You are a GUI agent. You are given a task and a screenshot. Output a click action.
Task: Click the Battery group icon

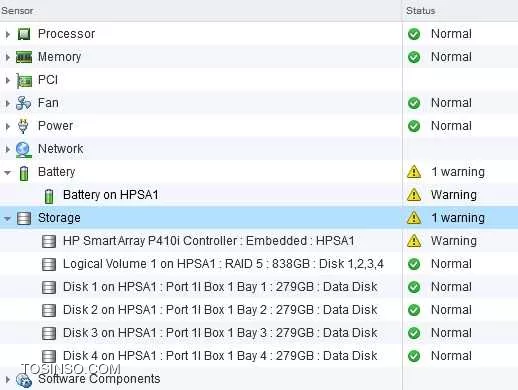[24, 173]
